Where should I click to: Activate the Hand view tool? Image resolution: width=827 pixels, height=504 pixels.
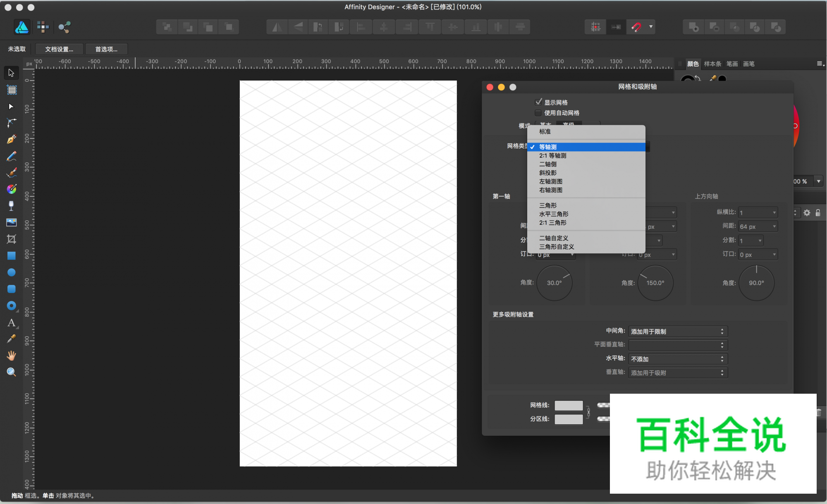click(12, 356)
